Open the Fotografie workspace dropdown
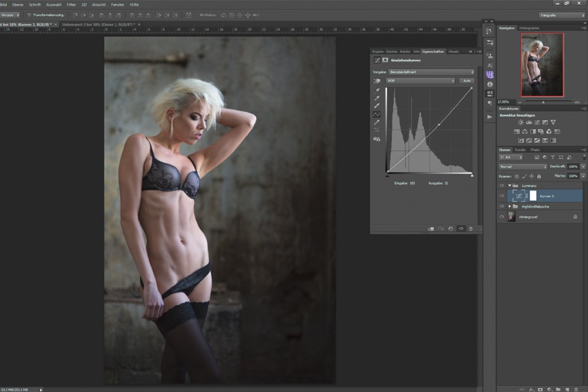Viewport: 588px width, 392px height. click(x=562, y=16)
